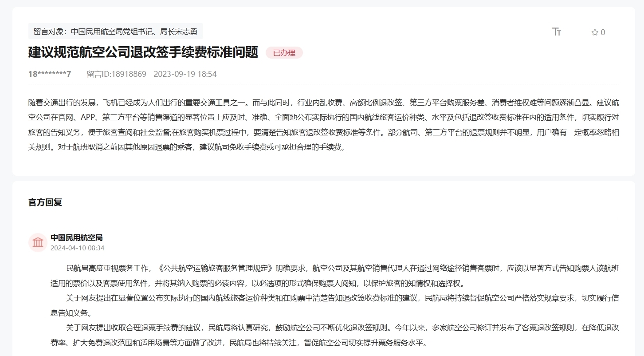
Task: Click the reply timestamp 2024-04-10 08:34
Action: point(78,248)
